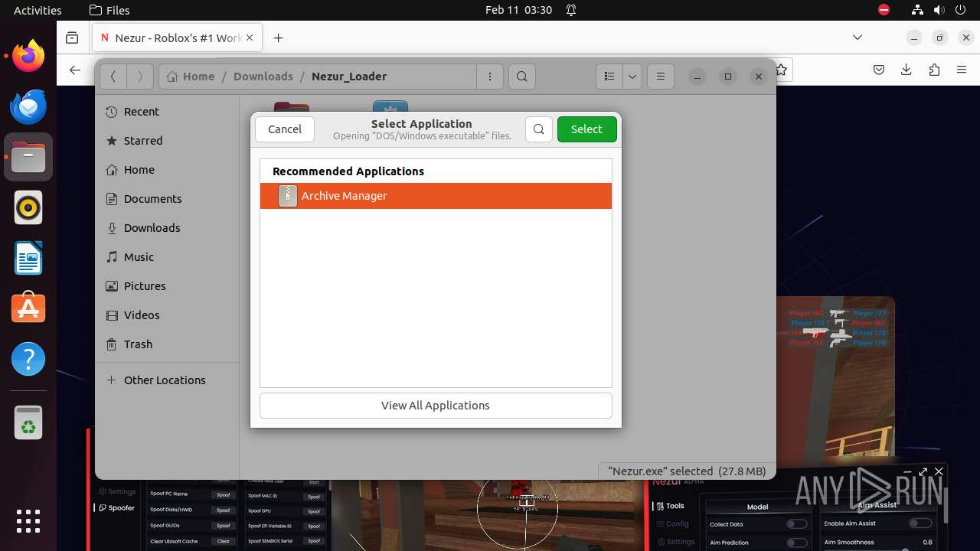Screen dimensions: 980x551
Task: Click Home in the Files path bar
Action: (191, 77)
